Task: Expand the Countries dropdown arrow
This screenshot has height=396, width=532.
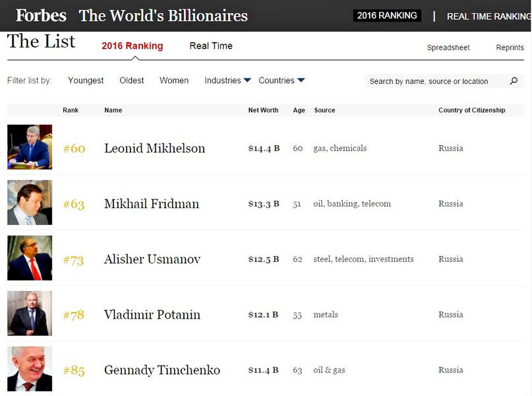Action: (x=301, y=80)
